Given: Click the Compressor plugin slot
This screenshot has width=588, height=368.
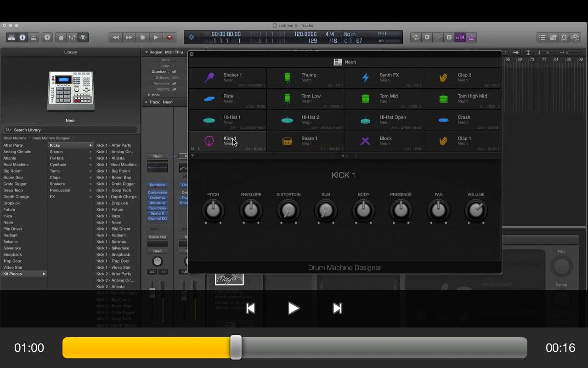Looking at the screenshot, I should click(158, 193).
